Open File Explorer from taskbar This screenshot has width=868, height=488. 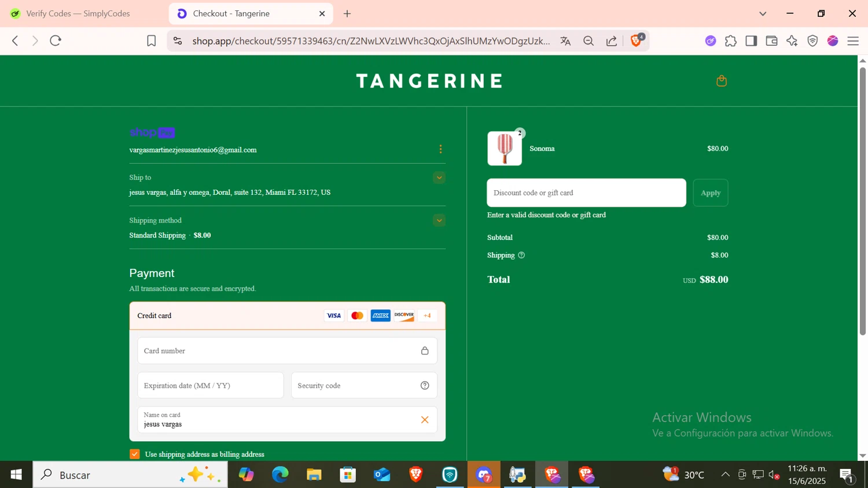[314, 475]
